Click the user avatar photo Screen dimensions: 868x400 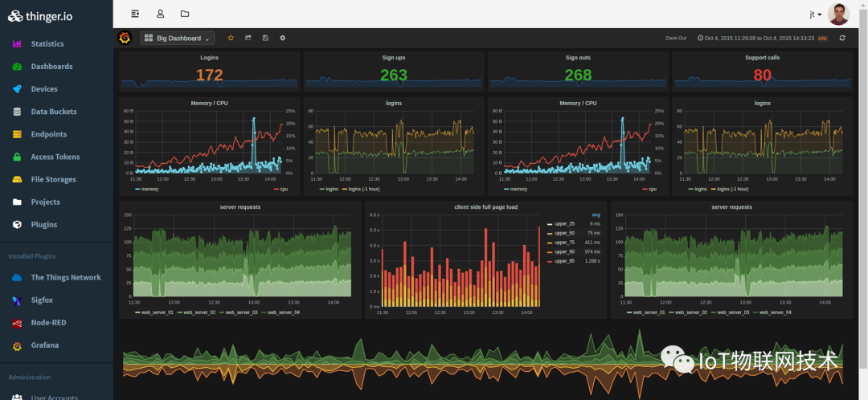coord(838,14)
